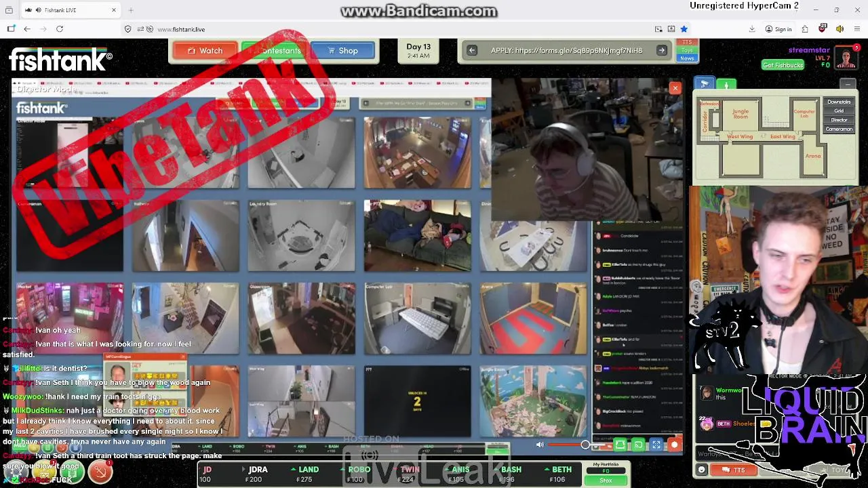
Task: Close the Director Mode video player
Action: pyautogui.click(x=675, y=88)
